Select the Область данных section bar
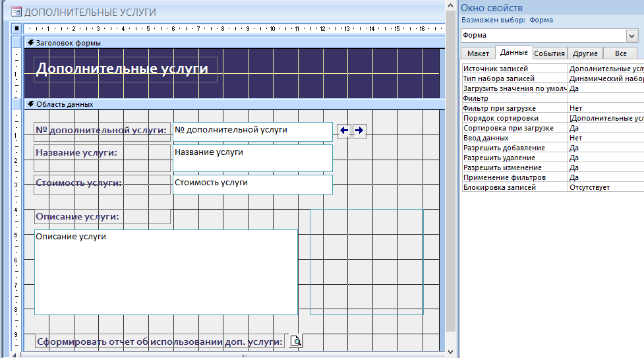The width and height of the screenshot is (644, 358). coord(231,104)
